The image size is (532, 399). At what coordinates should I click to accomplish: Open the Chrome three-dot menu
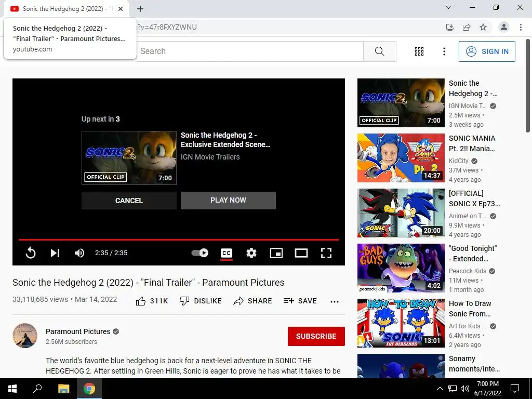521,27
